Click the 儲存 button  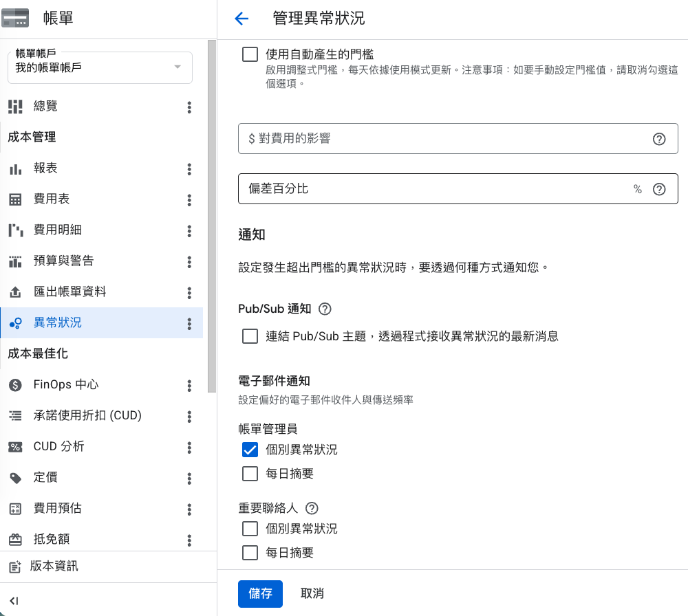[260, 593]
